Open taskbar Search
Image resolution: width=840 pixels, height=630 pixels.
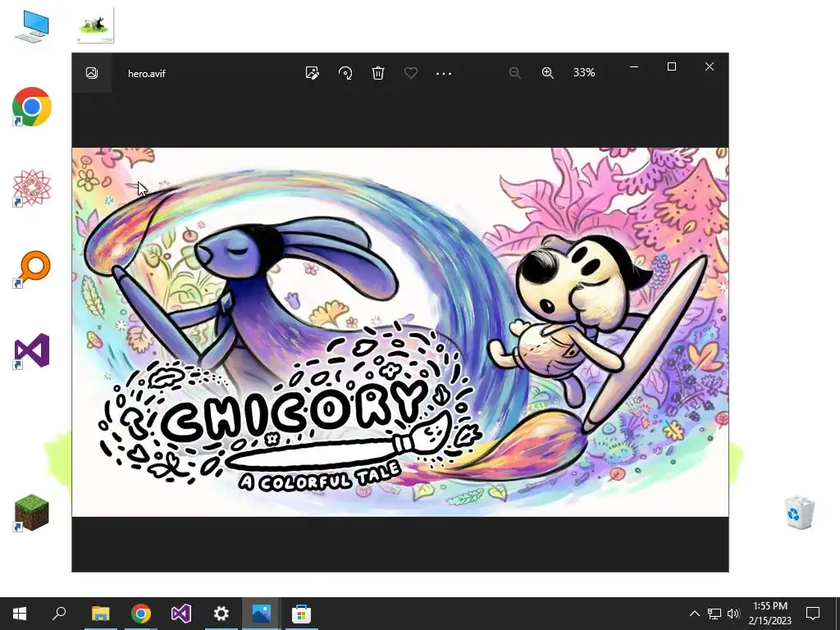click(x=59, y=614)
